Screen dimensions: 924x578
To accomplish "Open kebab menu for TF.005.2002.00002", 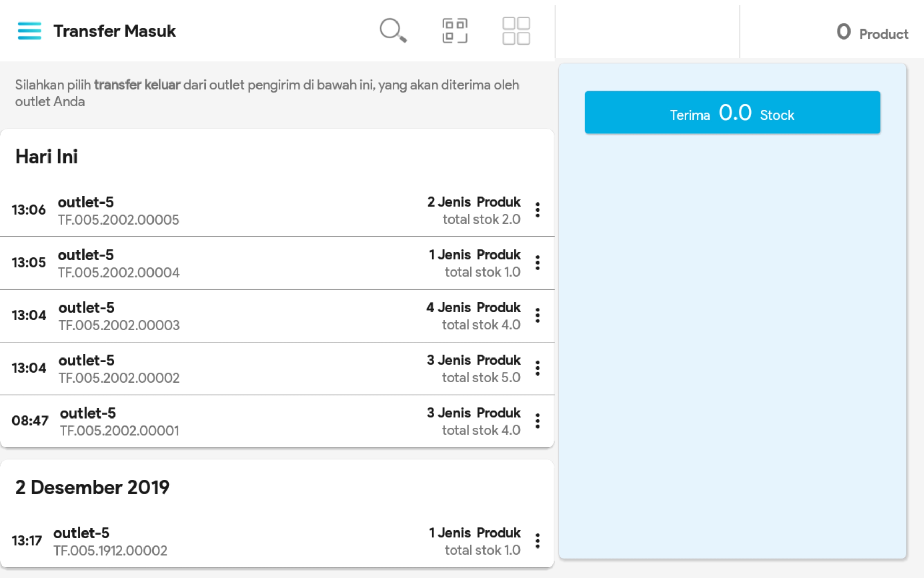I will (x=537, y=368).
